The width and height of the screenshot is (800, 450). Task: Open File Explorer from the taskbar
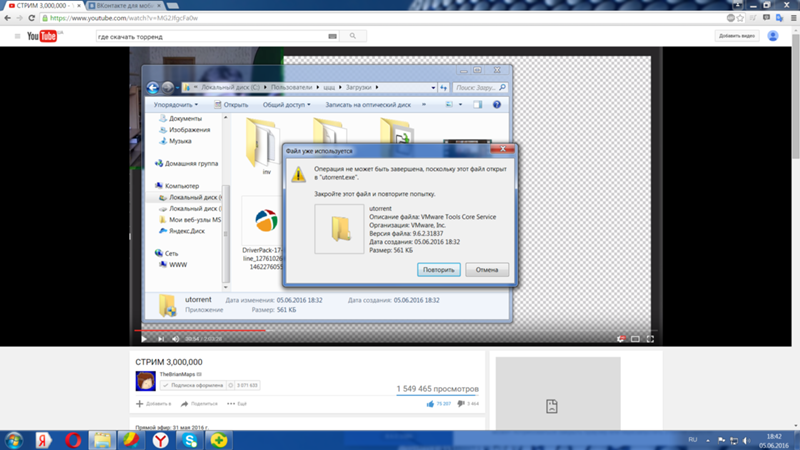click(102, 440)
